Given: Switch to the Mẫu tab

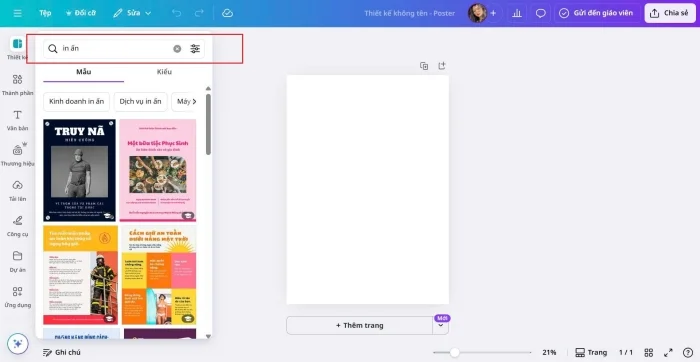Looking at the screenshot, I should coord(83,72).
